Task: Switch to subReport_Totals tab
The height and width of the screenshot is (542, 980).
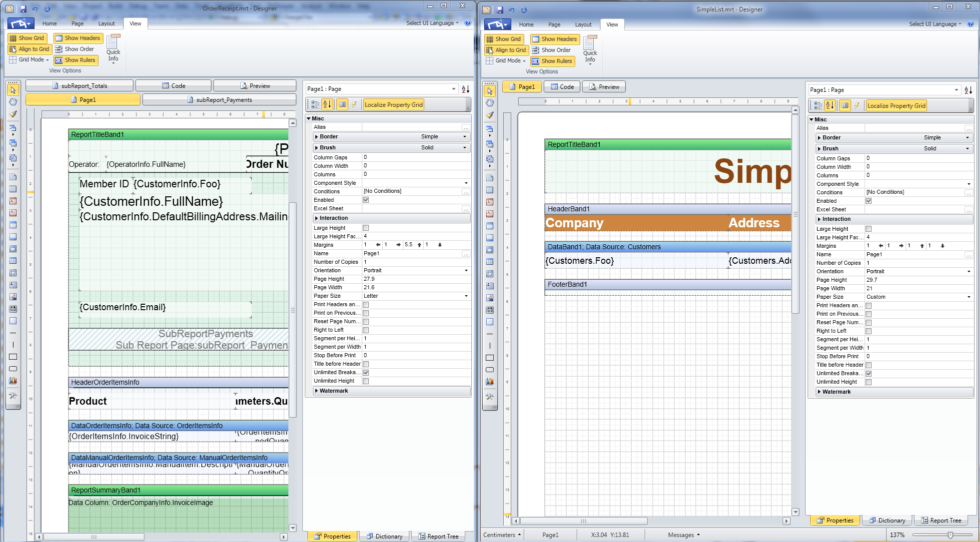Action: click(79, 86)
